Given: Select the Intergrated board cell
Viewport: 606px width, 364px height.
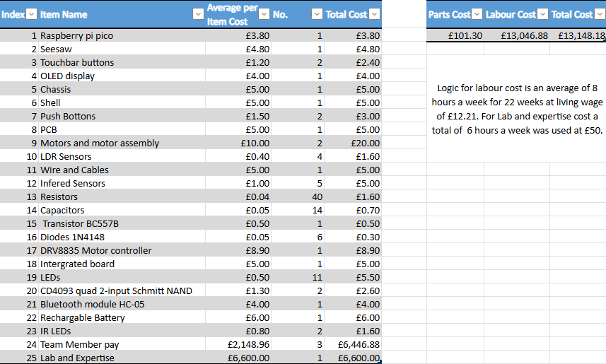Looking at the screenshot, I should (122, 264).
